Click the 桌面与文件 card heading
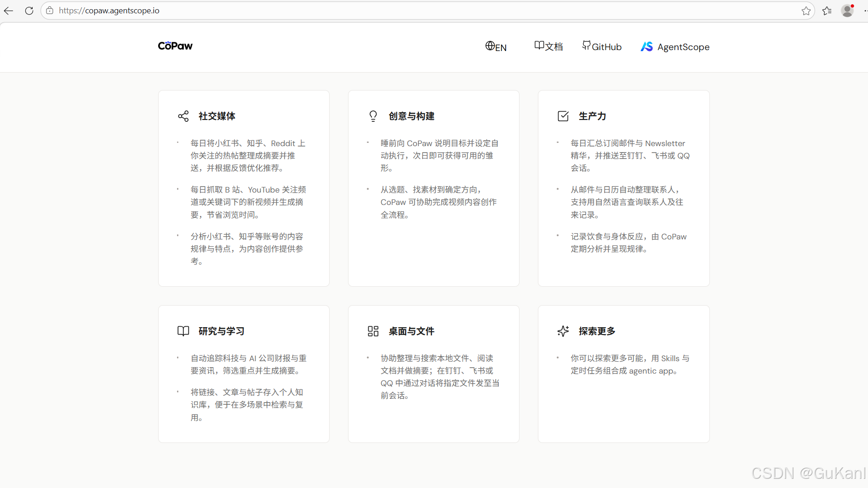 (411, 331)
